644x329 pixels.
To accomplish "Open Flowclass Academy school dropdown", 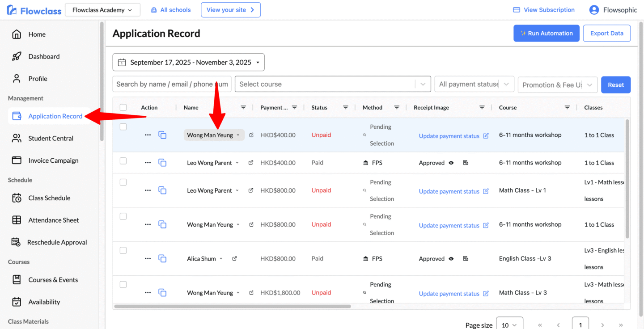I will 102,10.
